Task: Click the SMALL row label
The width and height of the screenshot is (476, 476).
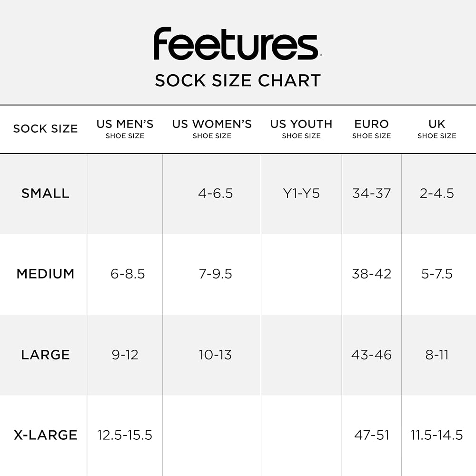Action: (45, 193)
